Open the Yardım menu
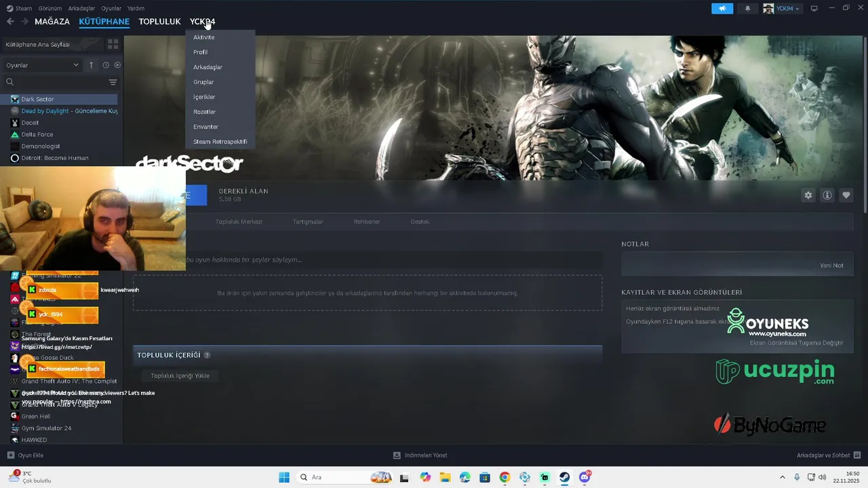The image size is (868, 488). (x=136, y=8)
